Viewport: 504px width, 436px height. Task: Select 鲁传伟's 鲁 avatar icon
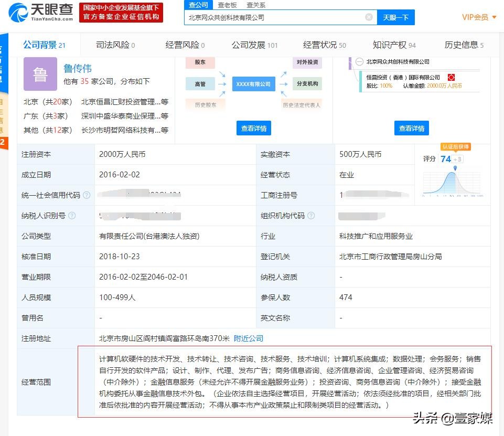coord(40,74)
